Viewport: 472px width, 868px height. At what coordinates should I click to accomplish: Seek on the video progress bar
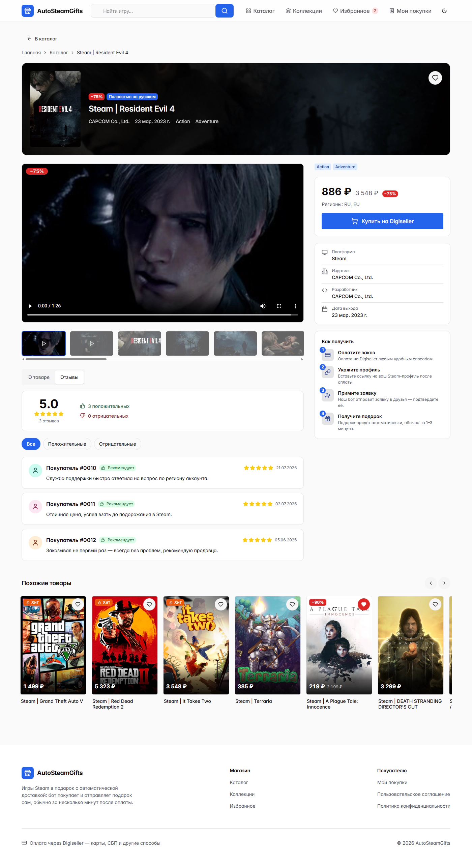pos(163,315)
